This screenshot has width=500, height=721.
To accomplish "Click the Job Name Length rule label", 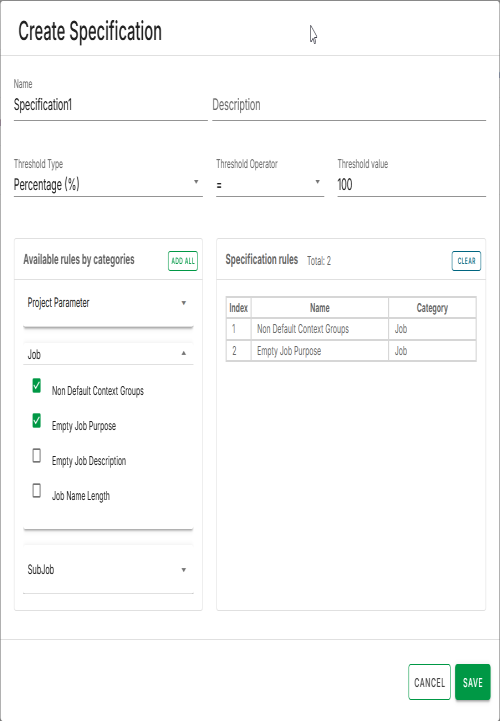I will 80,496.
